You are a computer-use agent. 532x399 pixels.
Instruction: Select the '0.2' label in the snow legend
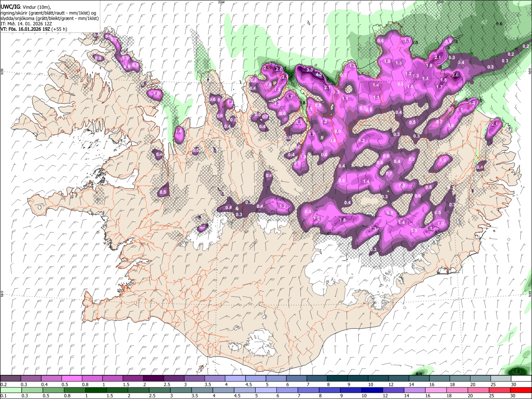pyautogui.click(x=3, y=384)
